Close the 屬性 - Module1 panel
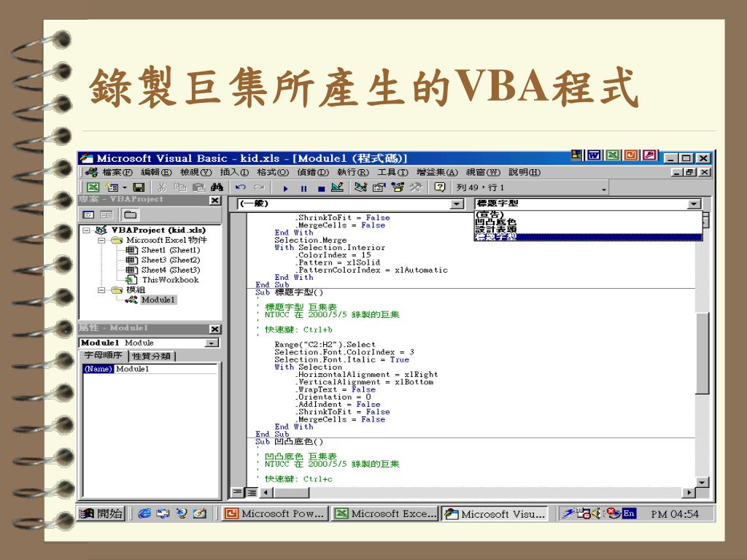The width and height of the screenshot is (747, 560). tap(215, 329)
